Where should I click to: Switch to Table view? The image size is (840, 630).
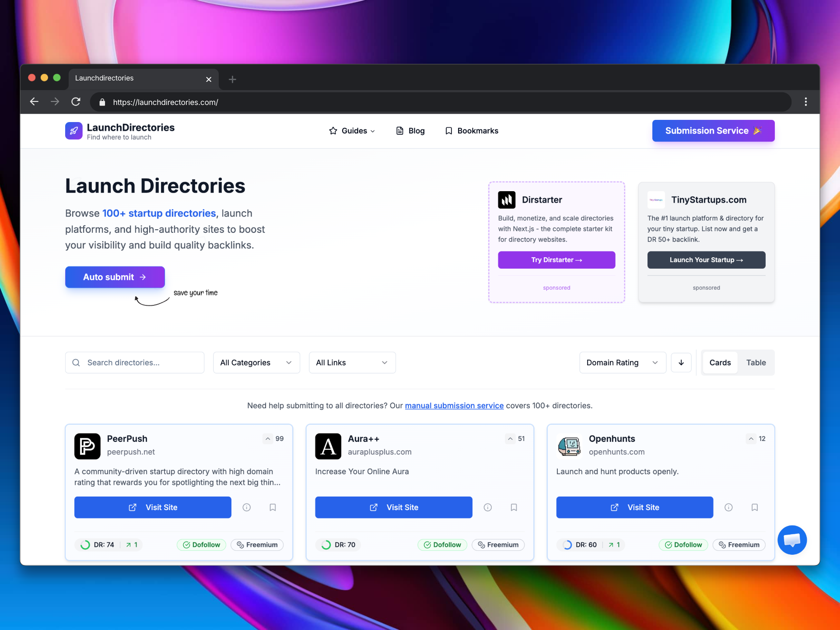point(756,363)
